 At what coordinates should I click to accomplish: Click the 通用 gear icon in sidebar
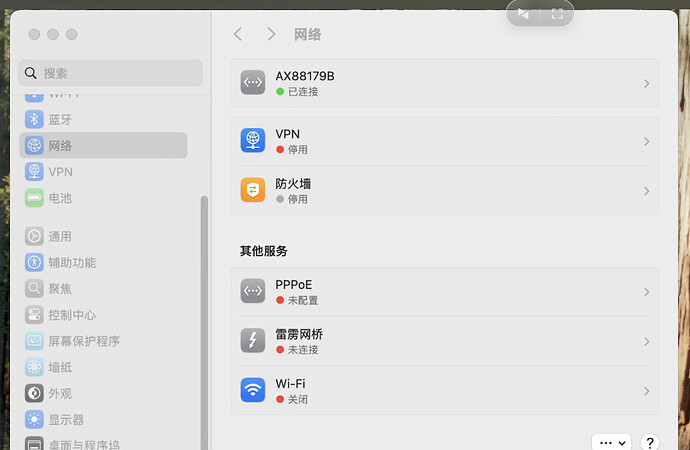pos(34,236)
